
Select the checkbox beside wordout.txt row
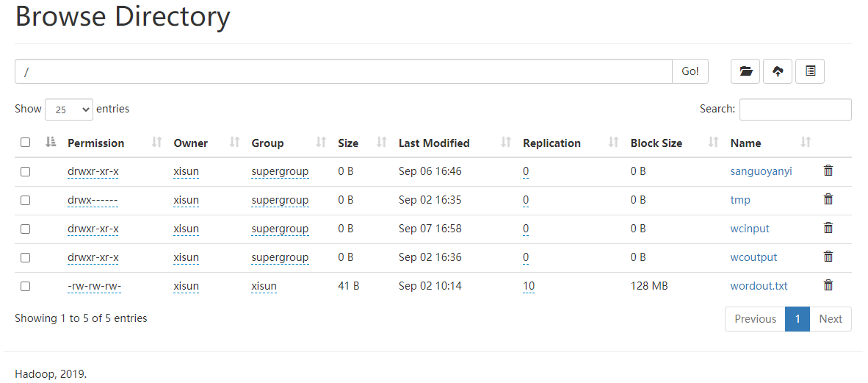(x=26, y=286)
